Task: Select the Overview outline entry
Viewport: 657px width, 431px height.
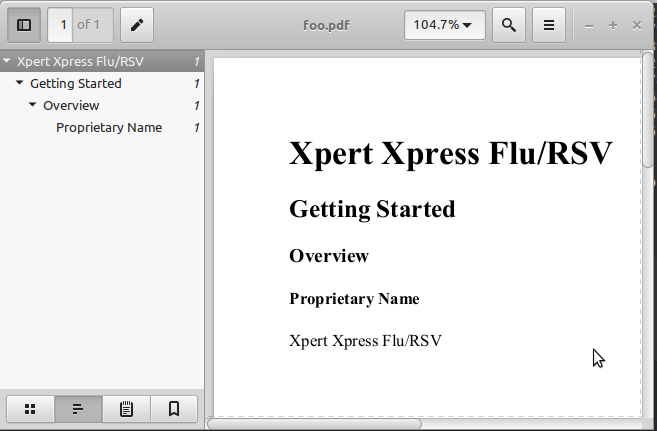Action: (x=71, y=105)
